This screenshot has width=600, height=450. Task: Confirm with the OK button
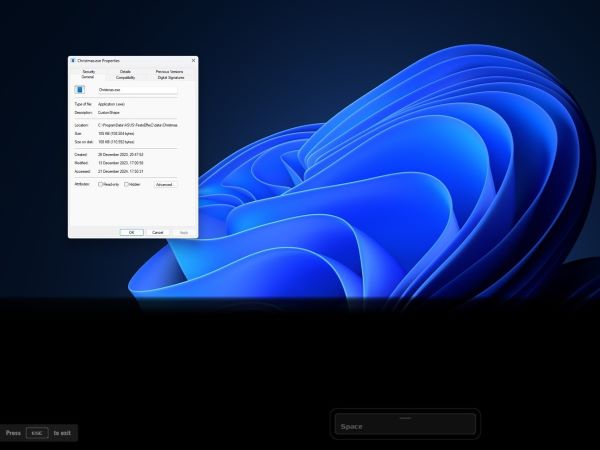coord(132,233)
